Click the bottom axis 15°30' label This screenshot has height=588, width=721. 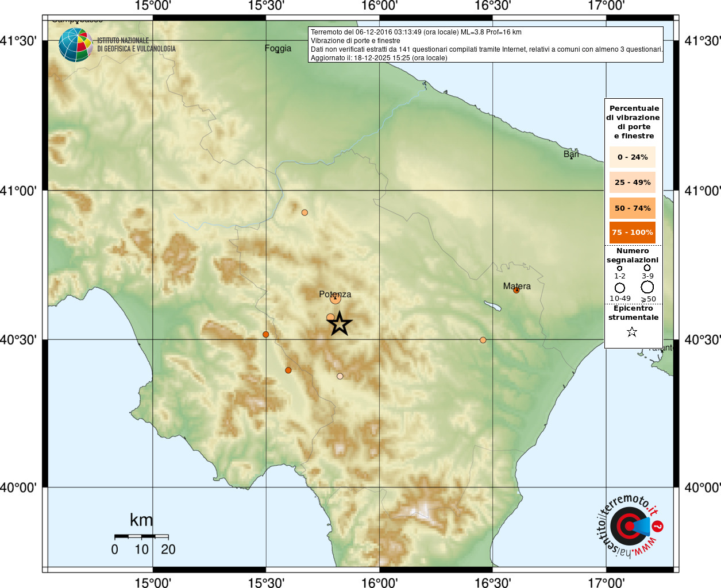point(266,583)
